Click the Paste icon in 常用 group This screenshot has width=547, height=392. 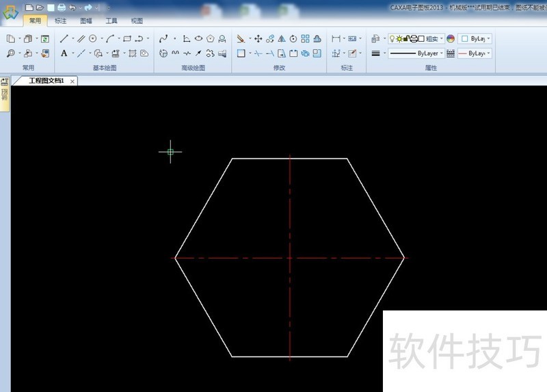pos(28,39)
